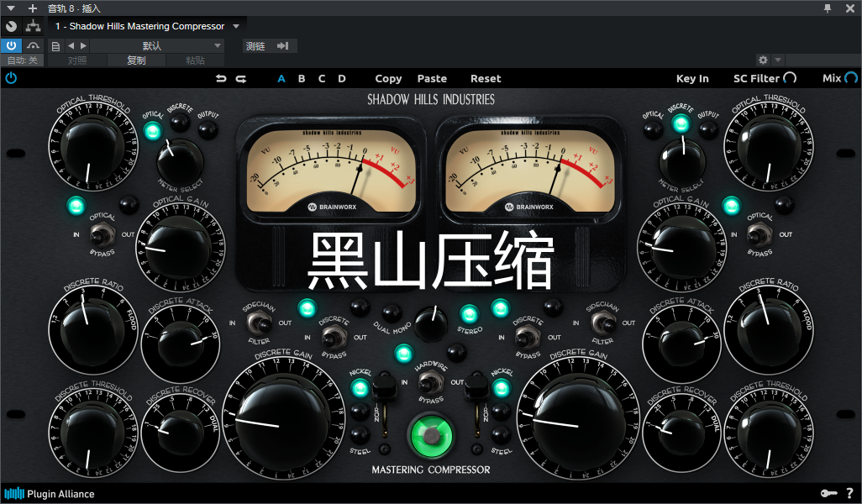Viewport: 862px width, 504px height.
Task: Click the redo arrow icon
Action: click(241, 79)
